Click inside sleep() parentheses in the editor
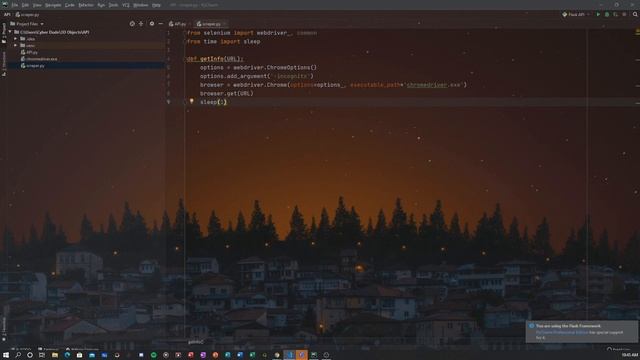The width and height of the screenshot is (640, 360). 222,102
